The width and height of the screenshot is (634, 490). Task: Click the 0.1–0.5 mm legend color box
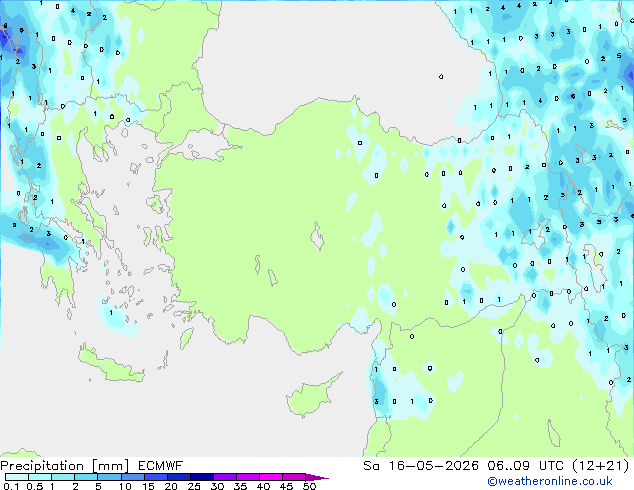coord(17,477)
